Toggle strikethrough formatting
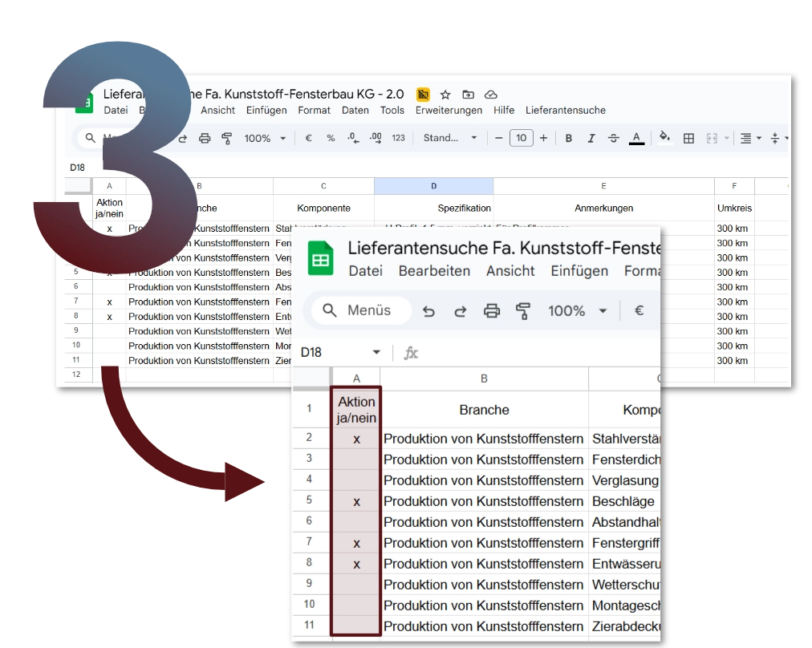This screenshot has height=648, width=812. [x=614, y=138]
